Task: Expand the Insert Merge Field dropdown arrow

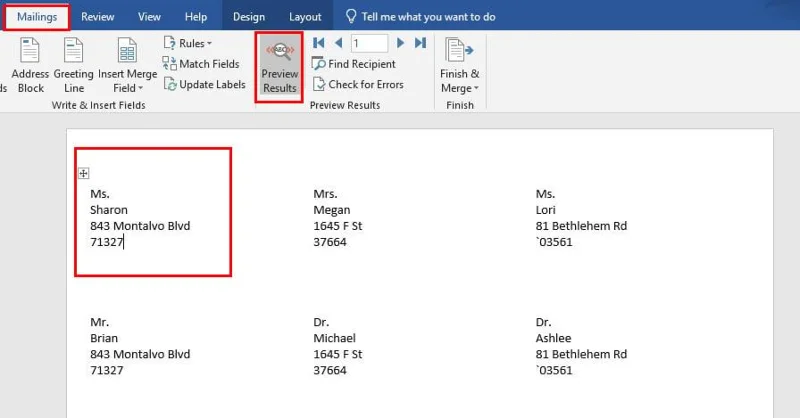Action: pos(141,88)
